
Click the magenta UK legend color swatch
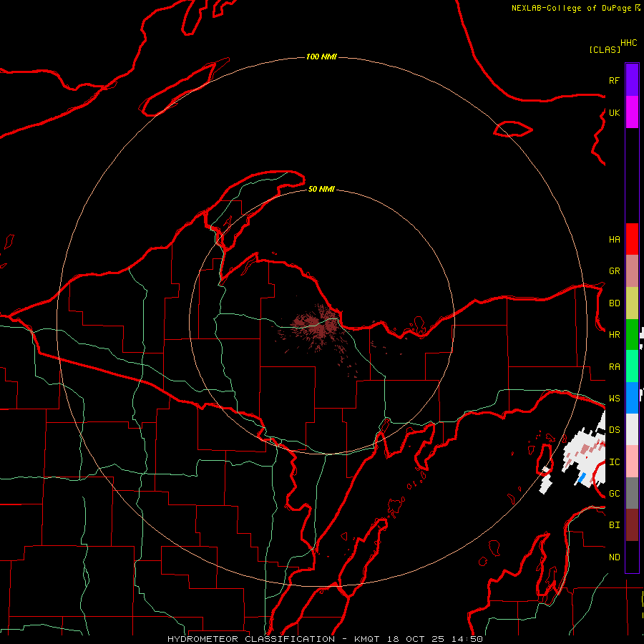click(x=632, y=112)
